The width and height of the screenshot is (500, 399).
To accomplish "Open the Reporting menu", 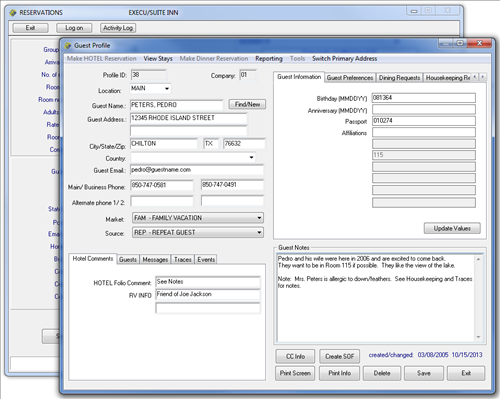I will click(269, 59).
